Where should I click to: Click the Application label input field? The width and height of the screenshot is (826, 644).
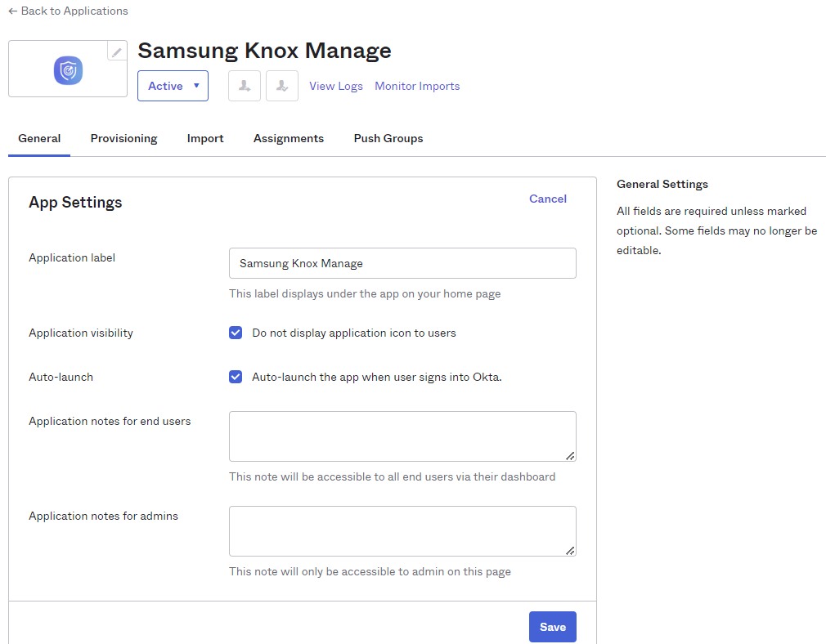point(402,263)
